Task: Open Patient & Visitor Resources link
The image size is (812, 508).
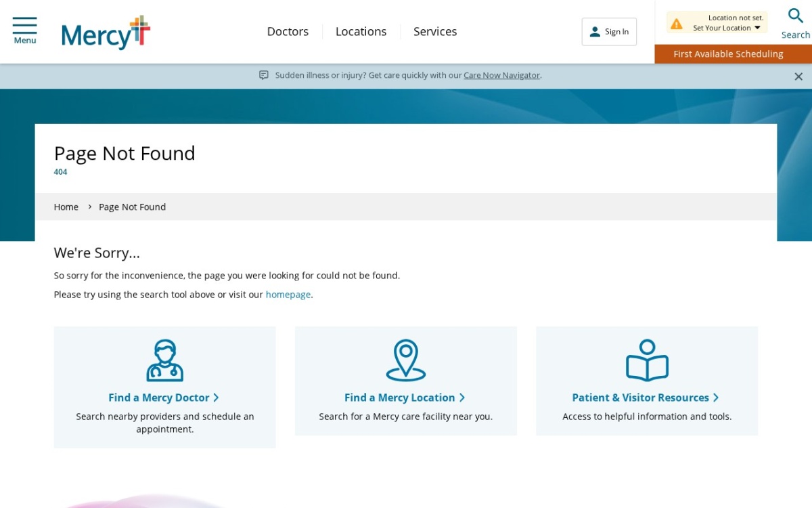Action: click(646, 398)
